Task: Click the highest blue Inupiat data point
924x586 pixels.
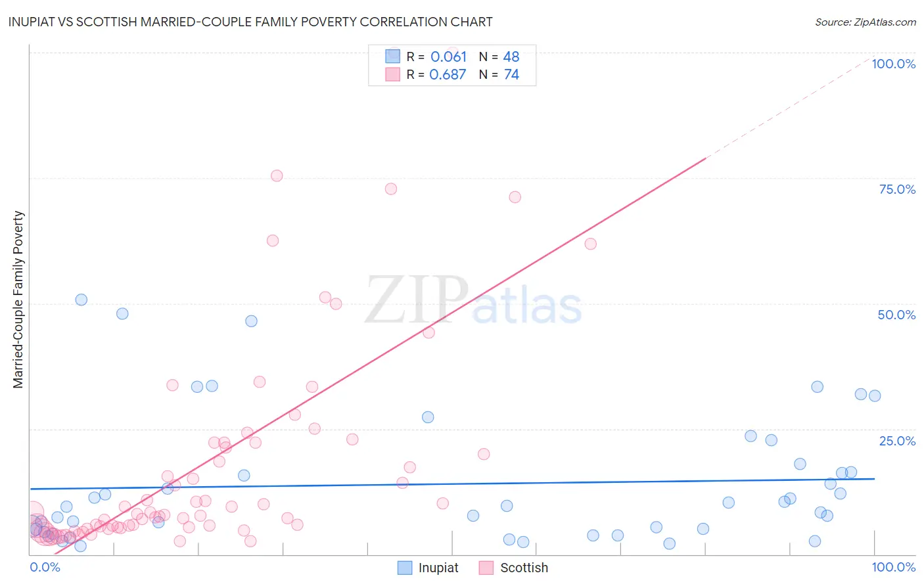Action: (x=81, y=300)
